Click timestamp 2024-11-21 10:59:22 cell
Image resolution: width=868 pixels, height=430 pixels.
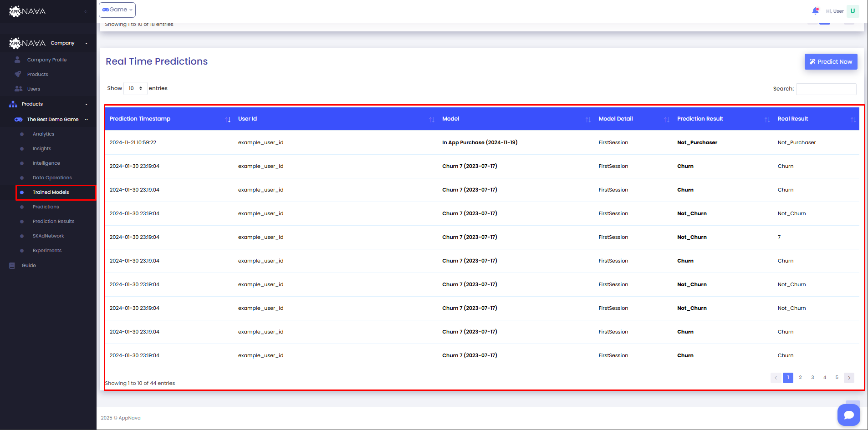coord(133,142)
